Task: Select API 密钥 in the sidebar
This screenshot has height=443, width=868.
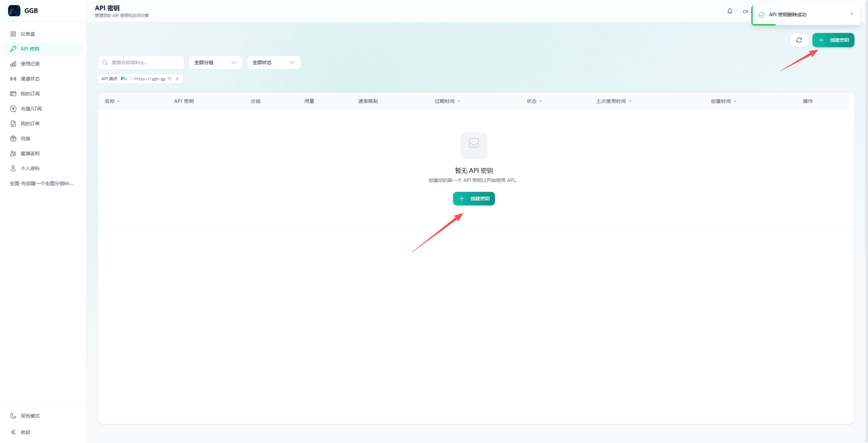Action: point(43,49)
